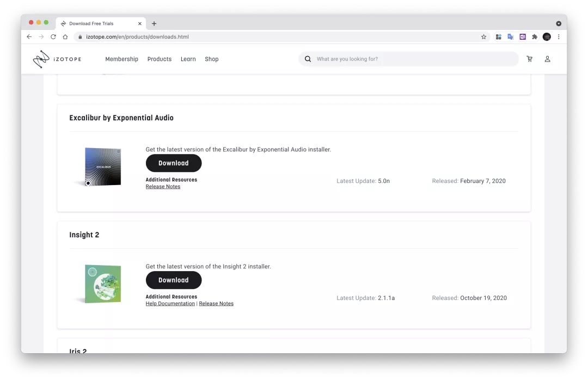Open the Extensions puzzle icon

coord(535,37)
